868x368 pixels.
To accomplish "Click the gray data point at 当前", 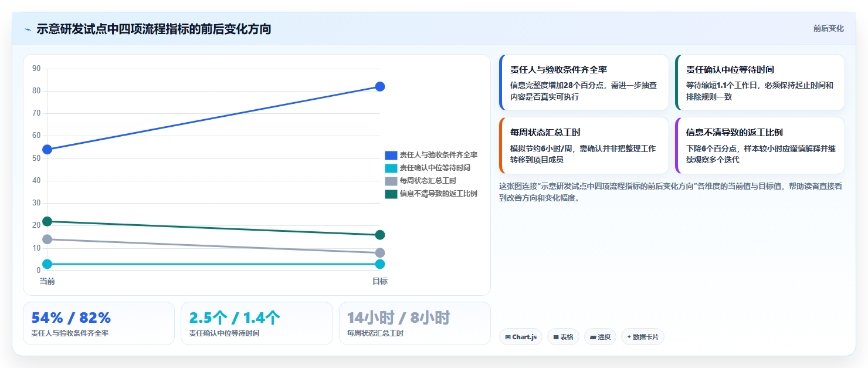I will click(x=48, y=239).
